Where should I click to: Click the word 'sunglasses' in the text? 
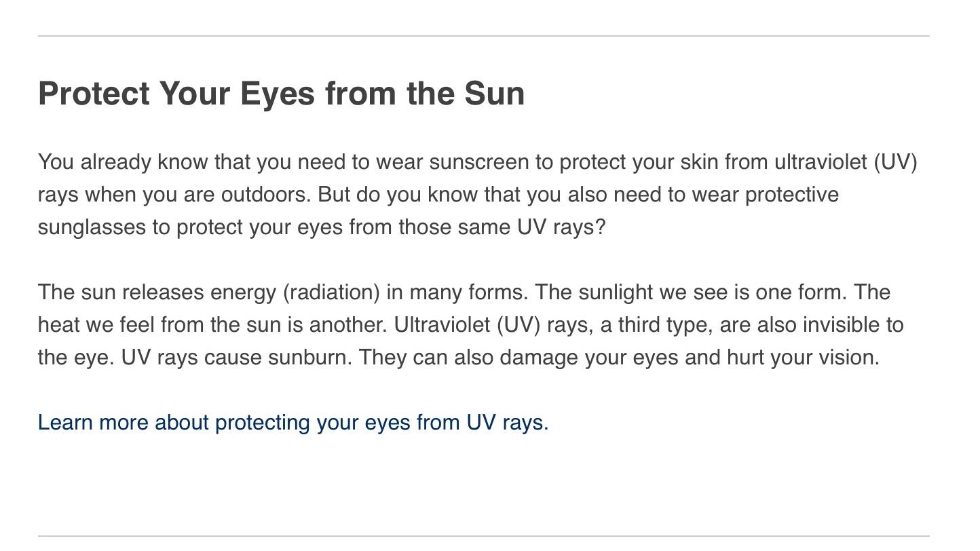pos(92,227)
